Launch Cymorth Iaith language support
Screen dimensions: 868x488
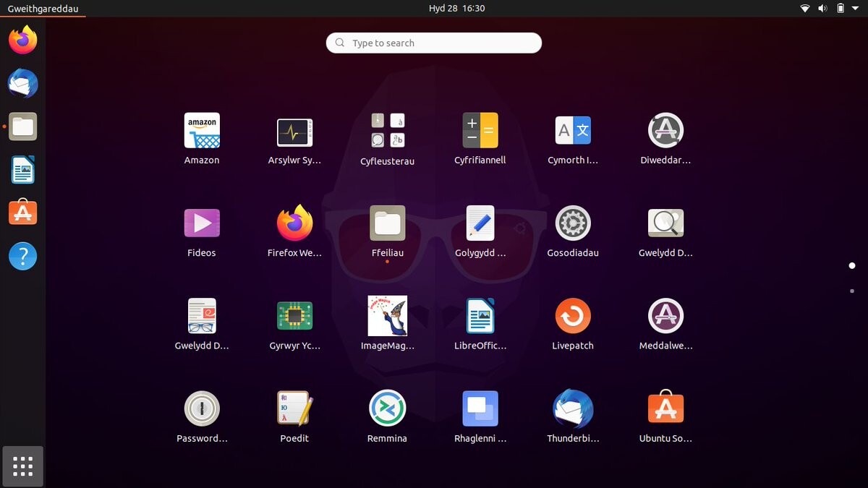573,131
